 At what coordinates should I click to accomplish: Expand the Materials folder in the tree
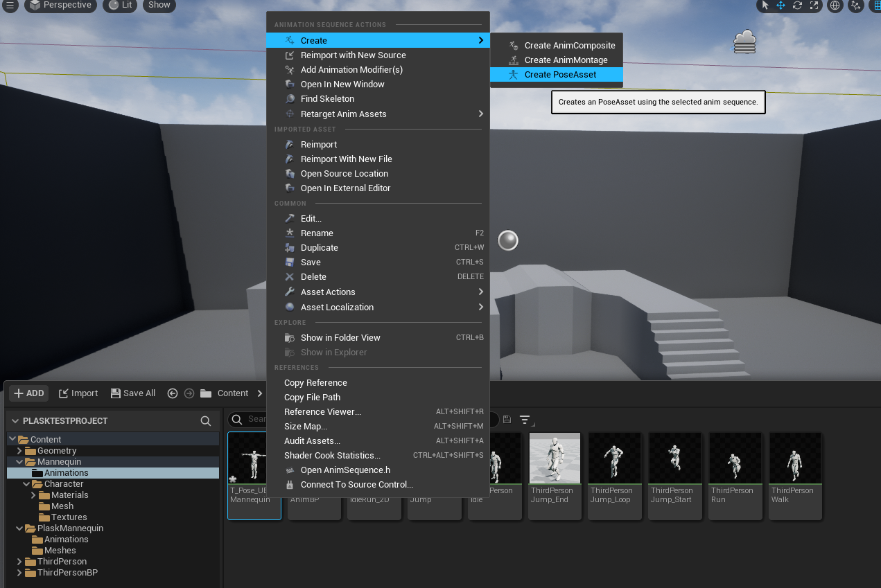tap(33, 495)
